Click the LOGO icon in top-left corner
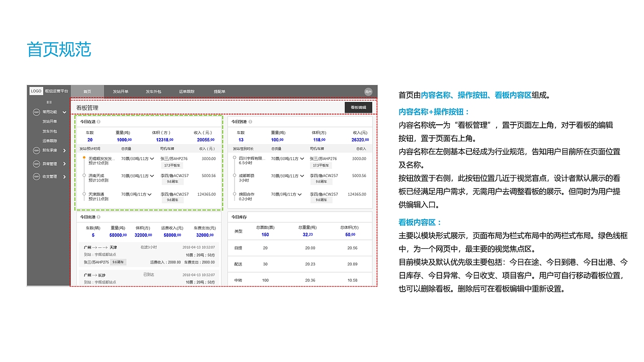This screenshot has height=362, width=644. (36, 91)
